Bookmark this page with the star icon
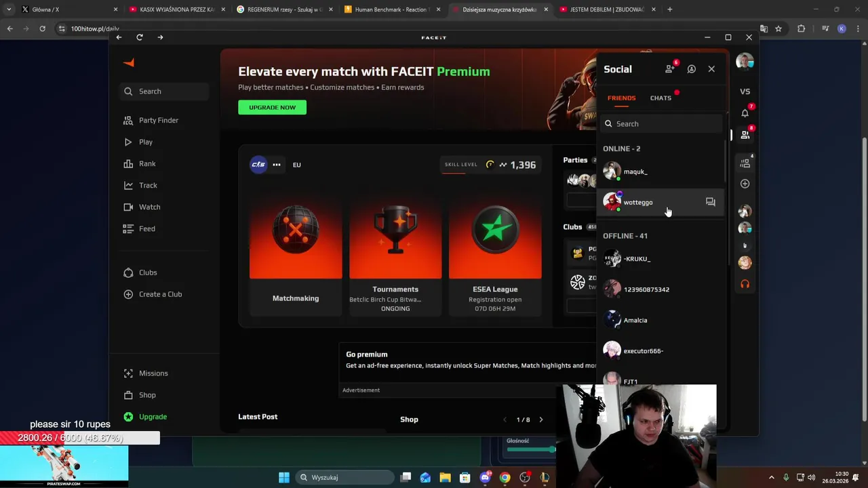Screen dimensions: 868x488 (778, 28)
